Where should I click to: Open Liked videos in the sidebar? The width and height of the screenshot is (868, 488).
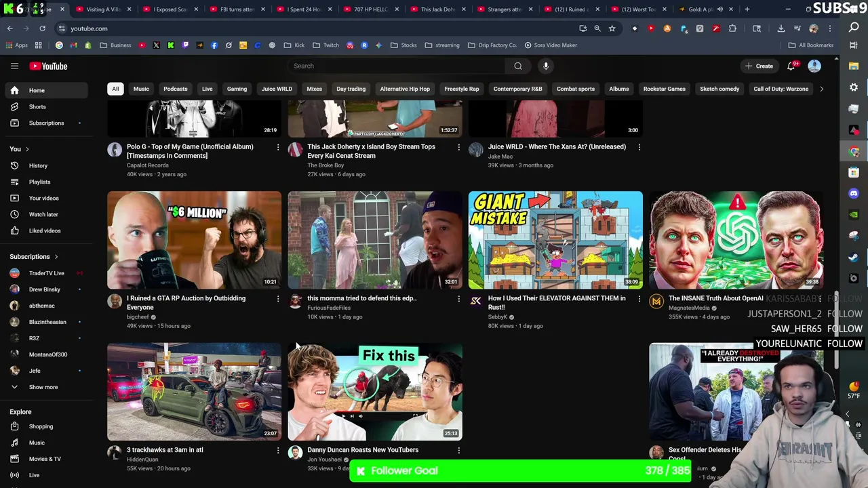(45, 230)
